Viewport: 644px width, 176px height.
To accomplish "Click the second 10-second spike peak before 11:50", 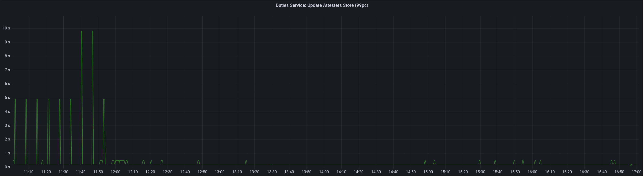I will [93, 31].
